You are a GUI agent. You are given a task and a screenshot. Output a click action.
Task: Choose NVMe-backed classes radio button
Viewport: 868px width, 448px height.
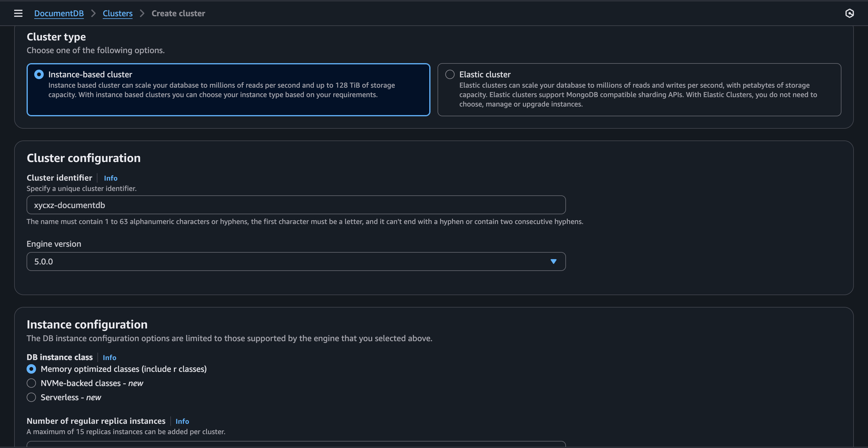pos(31,383)
